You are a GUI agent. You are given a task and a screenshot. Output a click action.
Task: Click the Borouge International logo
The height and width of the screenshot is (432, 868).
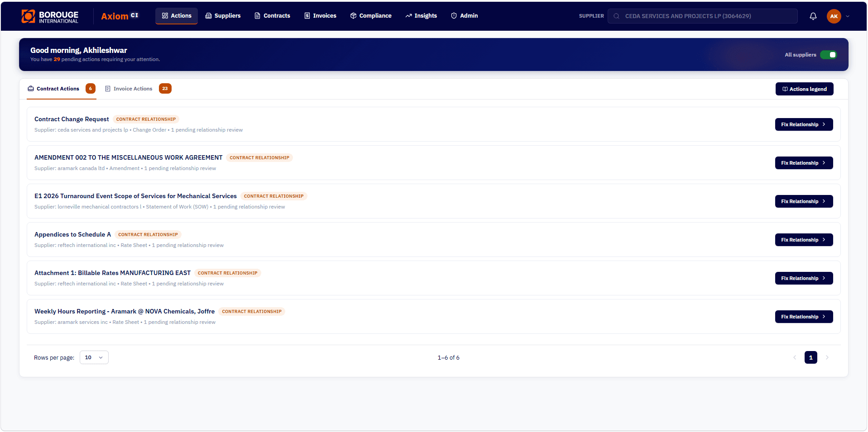click(x=50, y=16)
